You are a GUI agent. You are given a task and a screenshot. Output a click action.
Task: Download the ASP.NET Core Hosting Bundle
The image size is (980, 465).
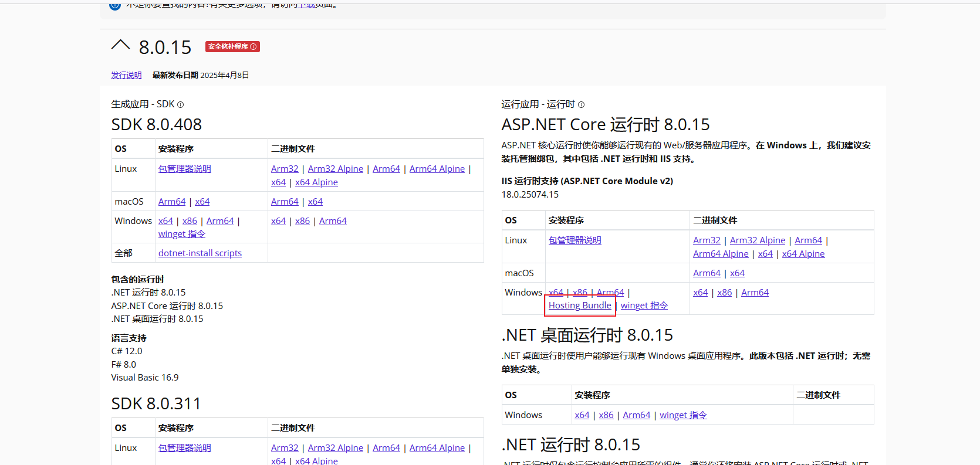point(580,306)
